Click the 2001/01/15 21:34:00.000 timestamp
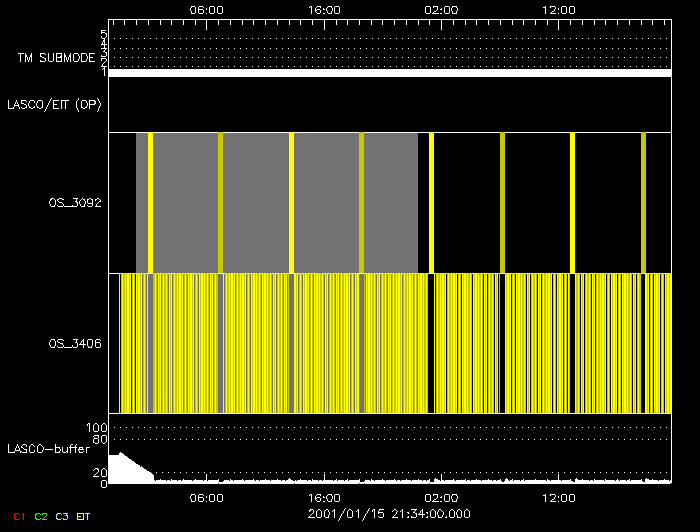Screen dimensions: 700x532 [x=389, y=514]
